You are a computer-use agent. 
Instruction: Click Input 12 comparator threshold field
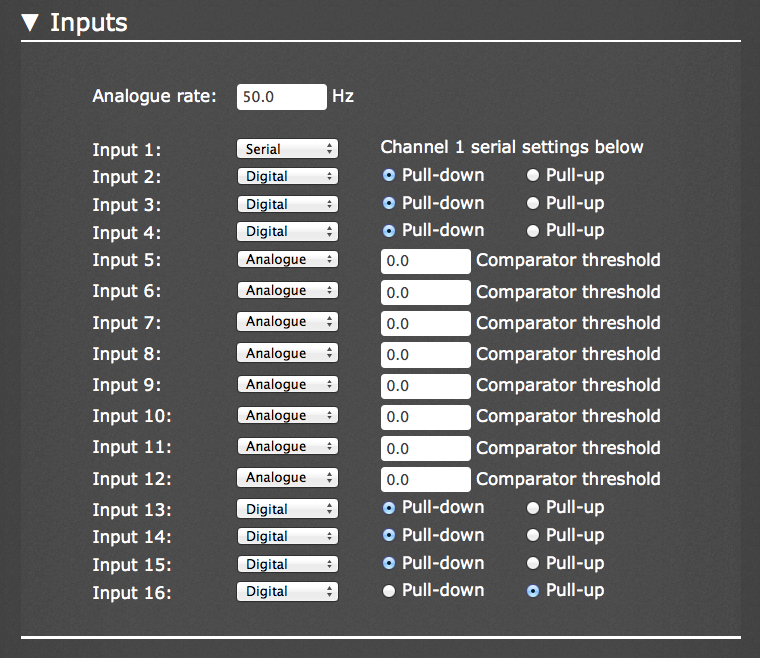(x=426, y=479)
